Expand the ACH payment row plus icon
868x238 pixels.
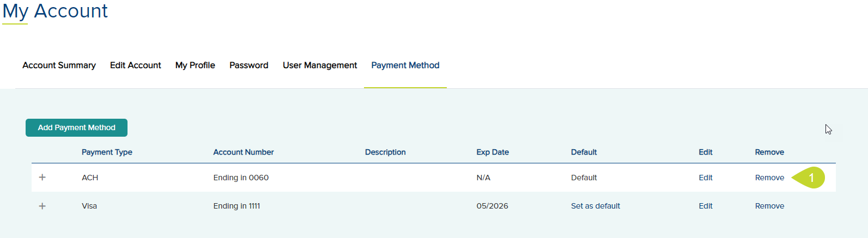click(x=43, y=178)
